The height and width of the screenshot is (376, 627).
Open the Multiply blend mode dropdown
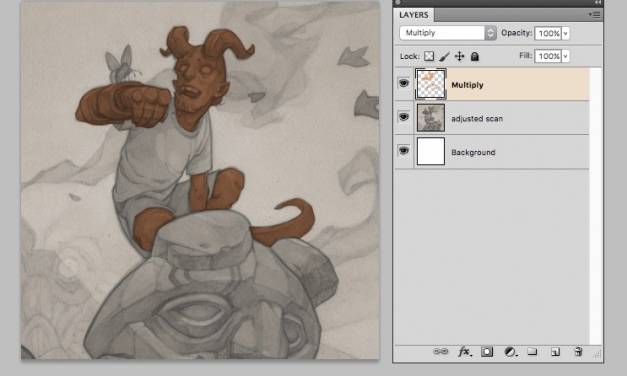[x=447, y=33]
